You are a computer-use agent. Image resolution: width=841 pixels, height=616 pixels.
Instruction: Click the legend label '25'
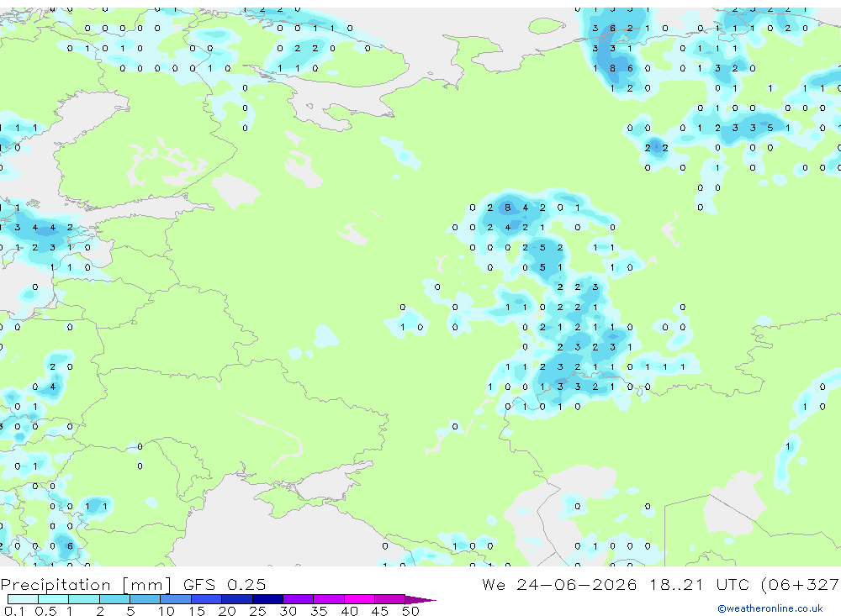coord(258,611)
